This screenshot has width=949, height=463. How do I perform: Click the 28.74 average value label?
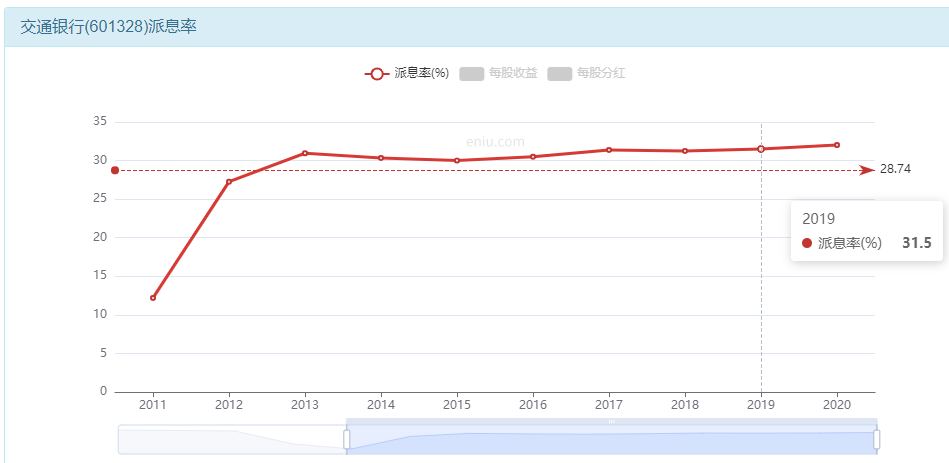895,169
